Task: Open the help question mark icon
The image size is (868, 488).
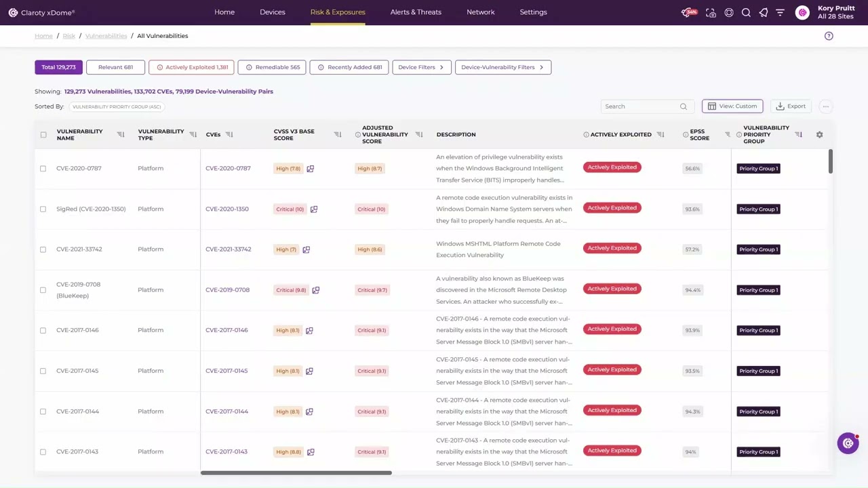Action: tap(829, 36)
